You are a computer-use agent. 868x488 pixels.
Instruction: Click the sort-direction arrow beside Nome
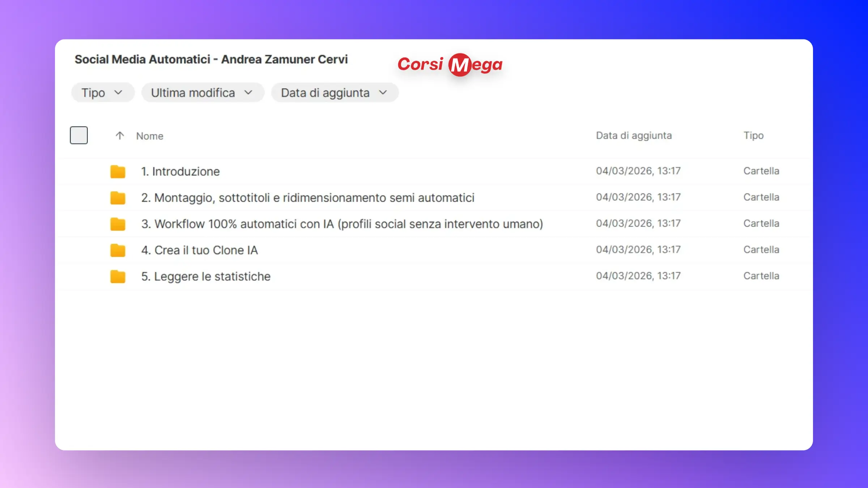120,136
